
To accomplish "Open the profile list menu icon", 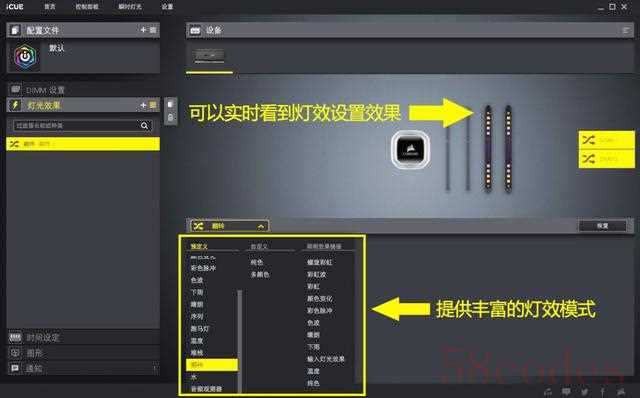I will pos(153,30).
